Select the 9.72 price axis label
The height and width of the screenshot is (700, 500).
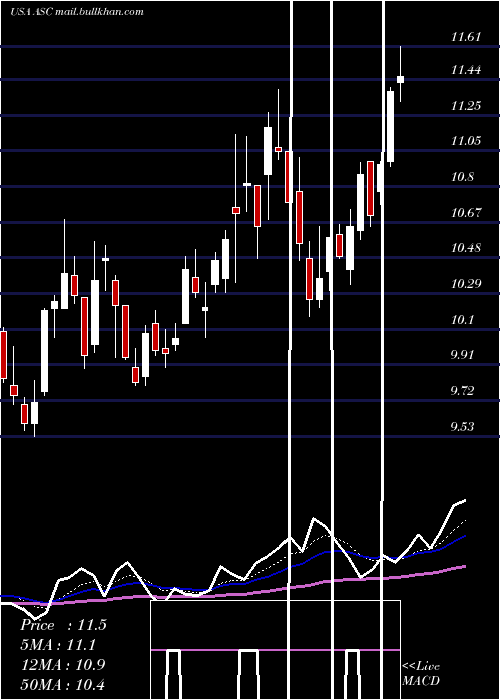coord(462,391)
